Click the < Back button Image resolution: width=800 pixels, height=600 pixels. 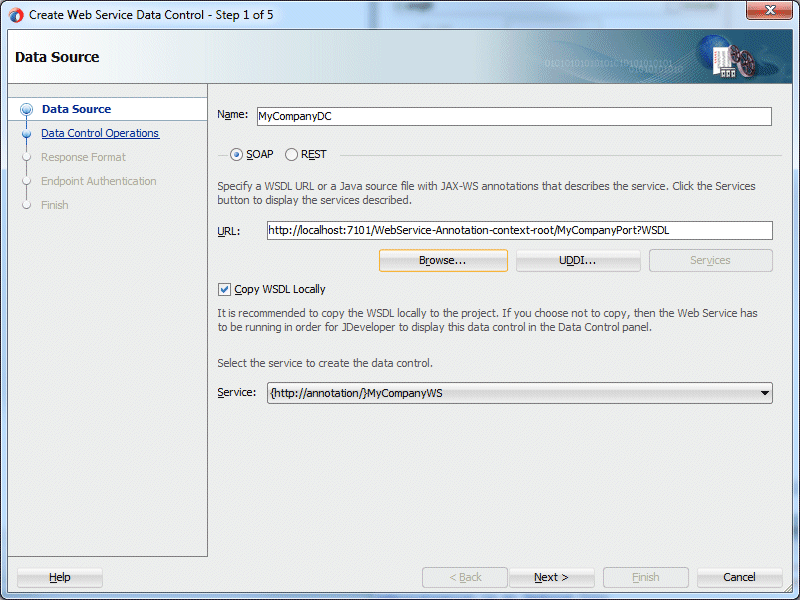(465, 578)
